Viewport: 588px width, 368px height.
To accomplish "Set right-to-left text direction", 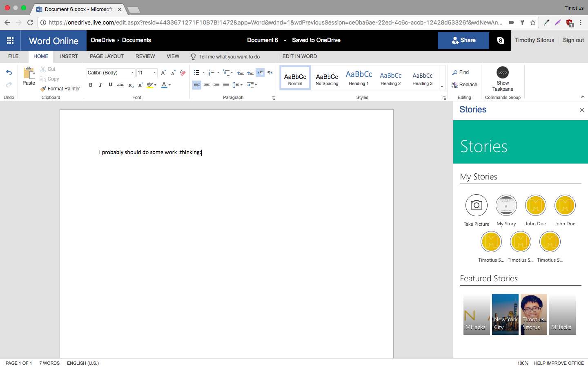I will click(270, 73).
